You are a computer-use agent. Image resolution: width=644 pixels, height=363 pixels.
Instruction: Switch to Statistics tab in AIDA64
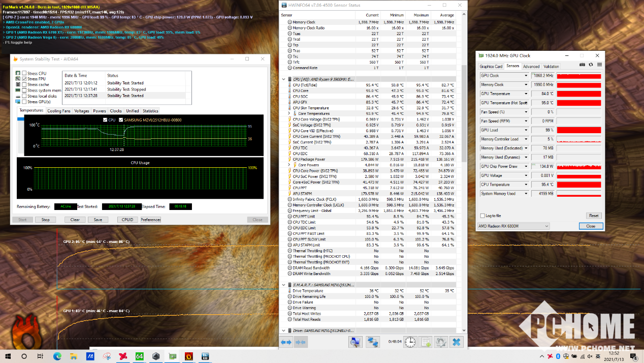(x=150, y=111)
